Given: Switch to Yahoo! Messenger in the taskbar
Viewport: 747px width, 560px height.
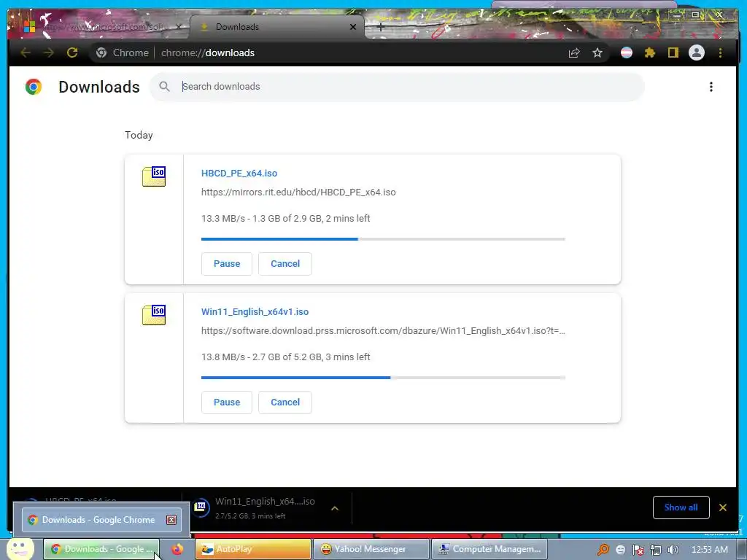Looking at the screenshot, I should (x=371, y=549).
